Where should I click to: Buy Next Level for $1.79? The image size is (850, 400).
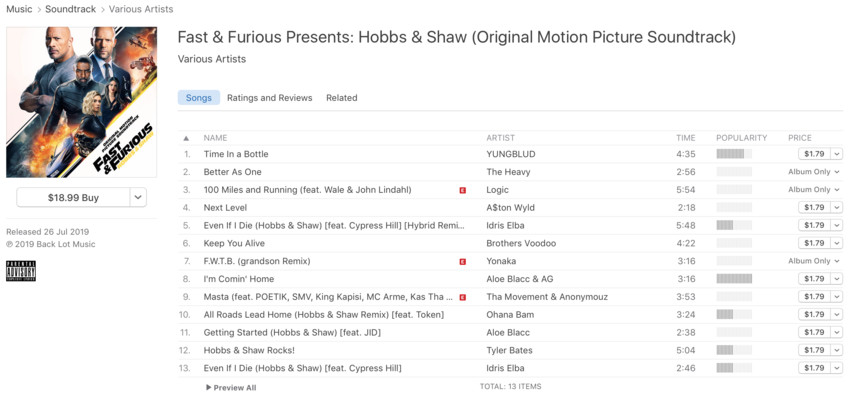click(x=814, y=208)
